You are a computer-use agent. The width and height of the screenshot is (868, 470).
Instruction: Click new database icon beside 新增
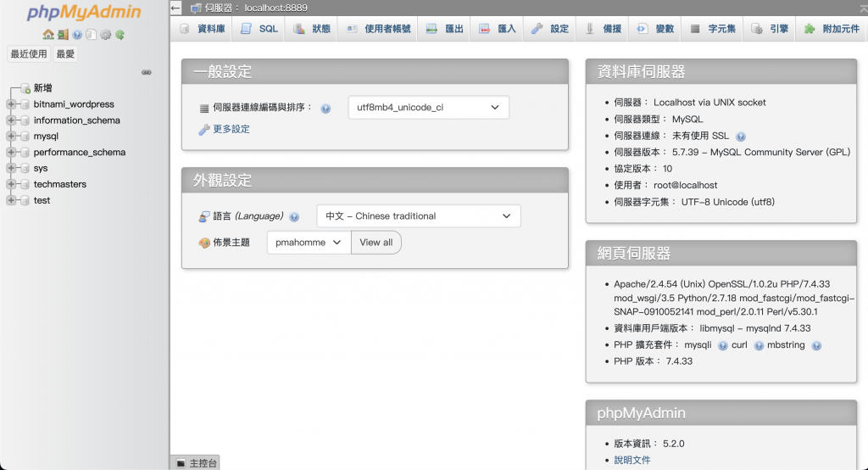coord(25,88)
